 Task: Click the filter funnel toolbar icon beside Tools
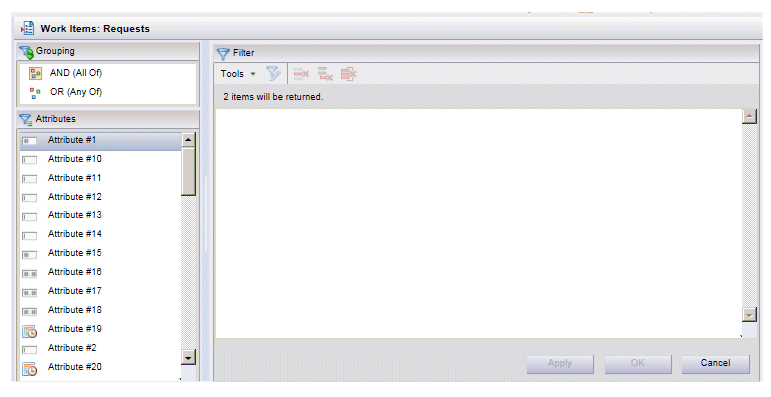pos(273,74)
